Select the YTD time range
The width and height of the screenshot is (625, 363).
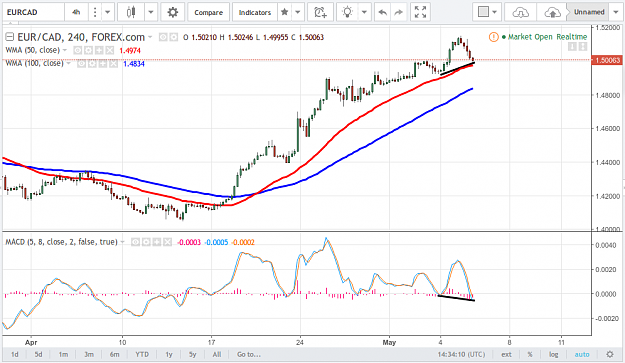[142, 354]
